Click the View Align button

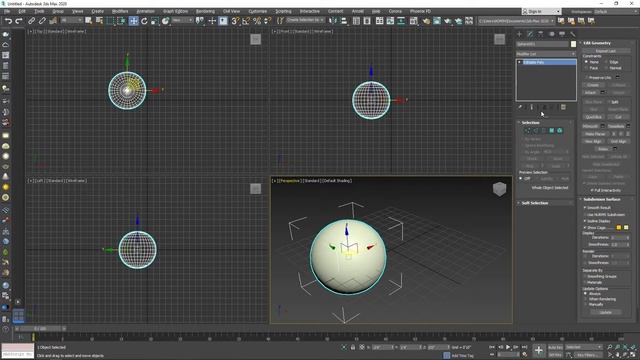click(x=593, y=141)
